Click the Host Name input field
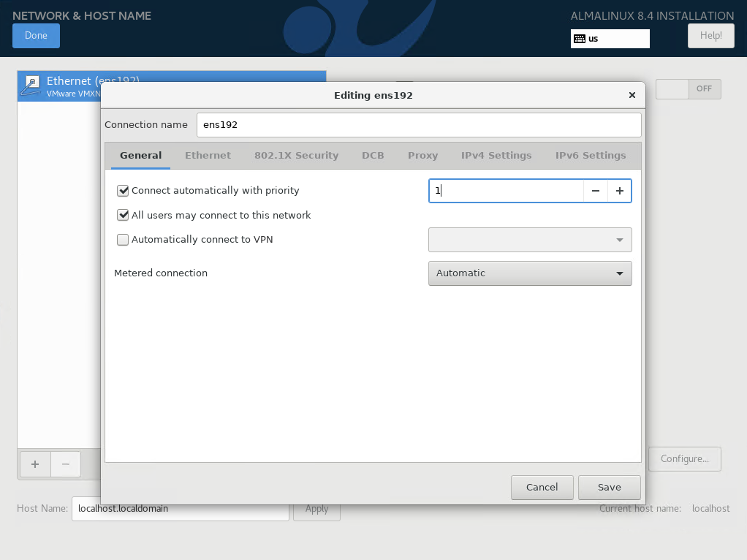The width and height of the screenshot is (747, 560). click(180, 509)
